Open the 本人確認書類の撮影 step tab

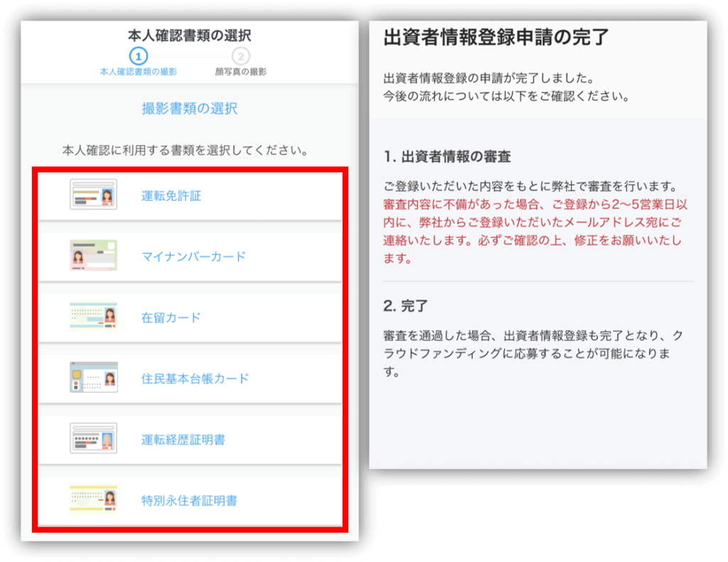(x=138, y=72)
